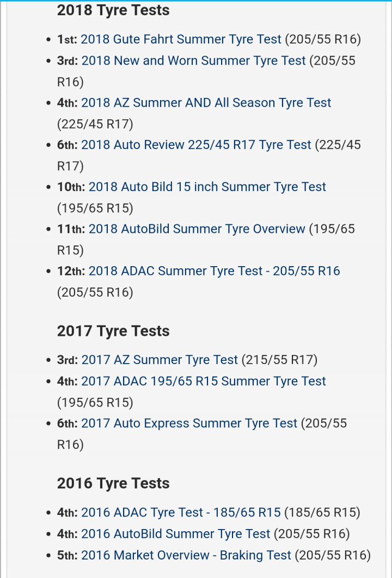Open 2017 AZ Summer Tyre Test link
Screen dimensions: 392x578
(x=160, y=359)
